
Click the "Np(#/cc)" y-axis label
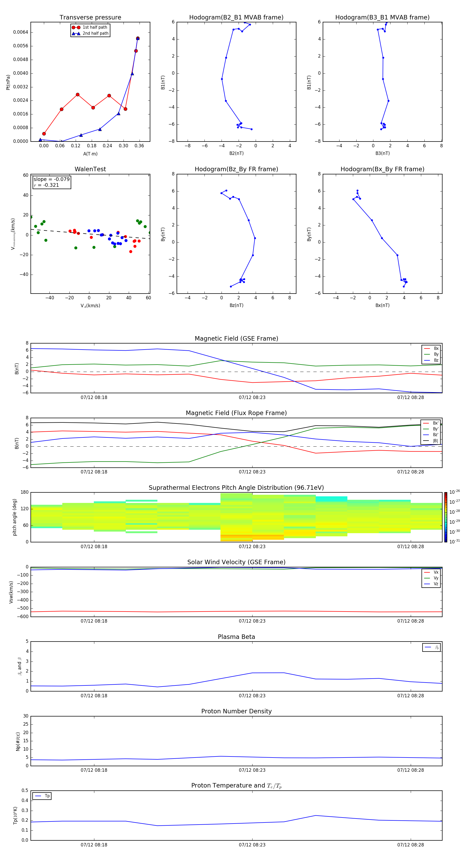[x=18, y=741]
